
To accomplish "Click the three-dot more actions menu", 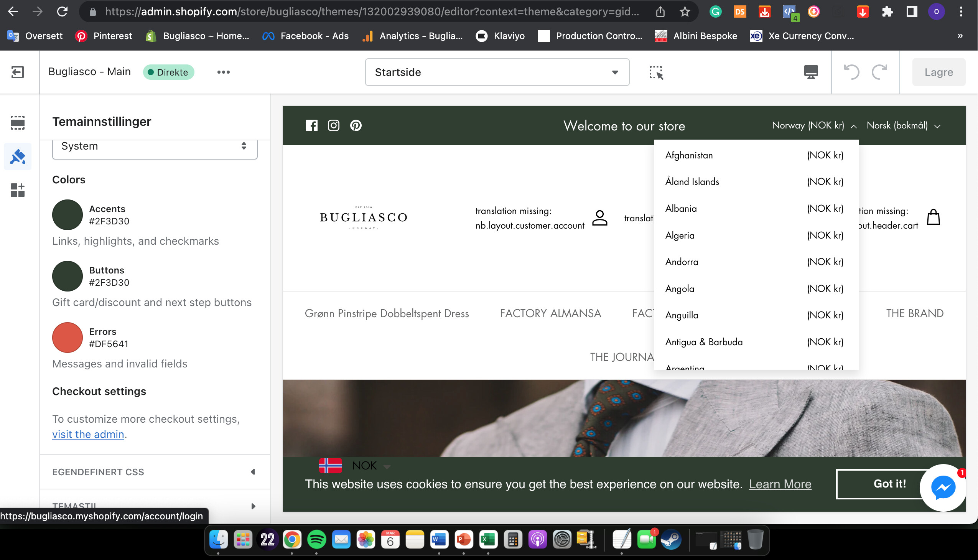I will 224,72.
